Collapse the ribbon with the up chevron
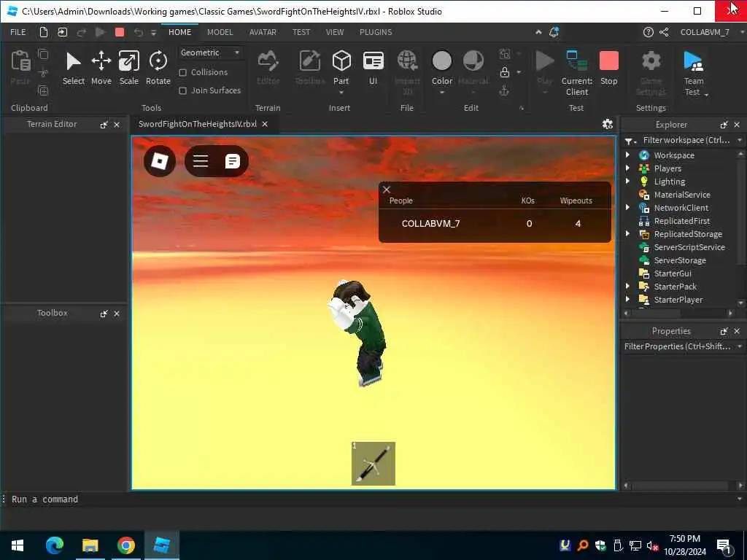Image resolution: width=747 pixels, height=560 pixels. (x=538, y=32)
